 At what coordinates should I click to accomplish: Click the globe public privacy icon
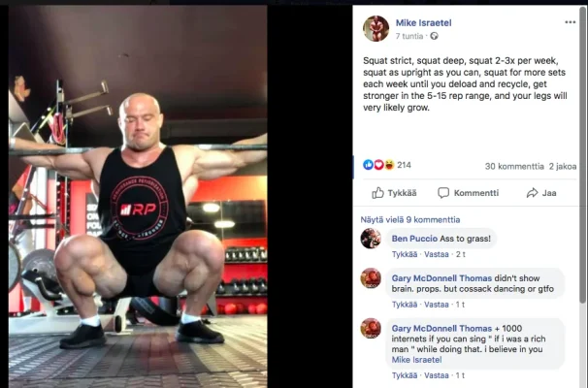435,36
